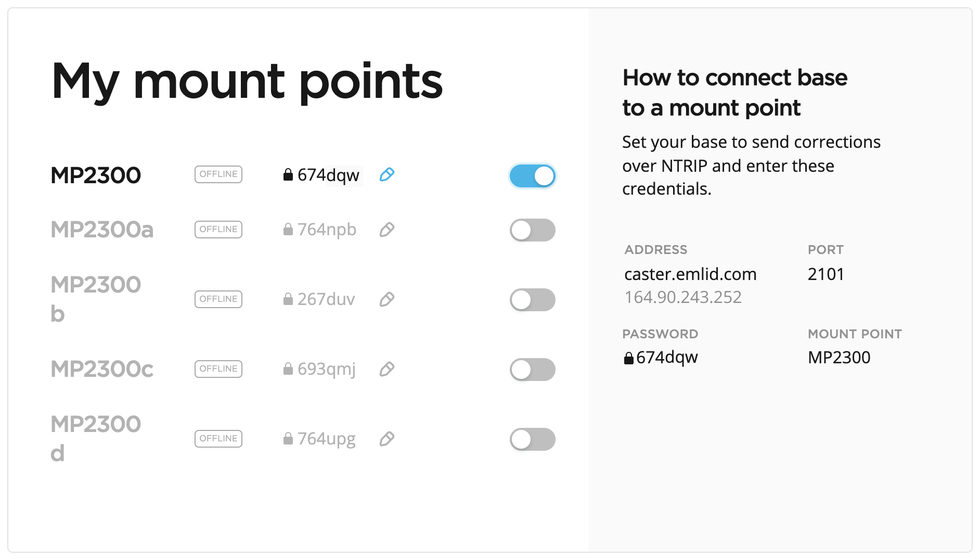Turn on the MP2300b switch
This screenshot has width=980, height=559.
[x=532, y=300]
